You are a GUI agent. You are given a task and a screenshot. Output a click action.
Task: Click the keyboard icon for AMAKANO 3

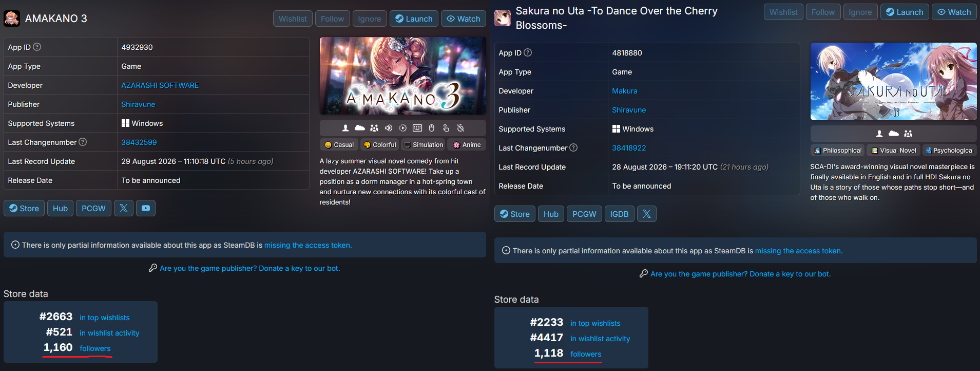(417, 128)
